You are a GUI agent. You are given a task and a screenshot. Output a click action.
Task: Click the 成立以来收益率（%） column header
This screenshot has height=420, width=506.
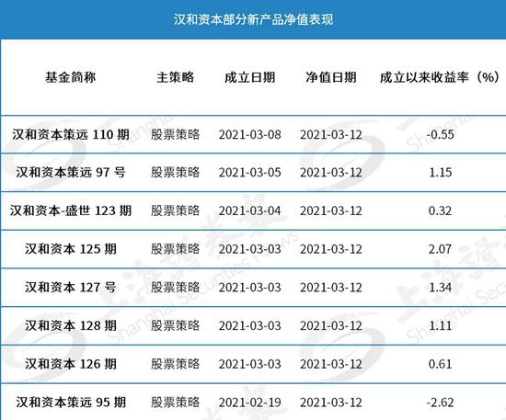[x=440, y=77]
